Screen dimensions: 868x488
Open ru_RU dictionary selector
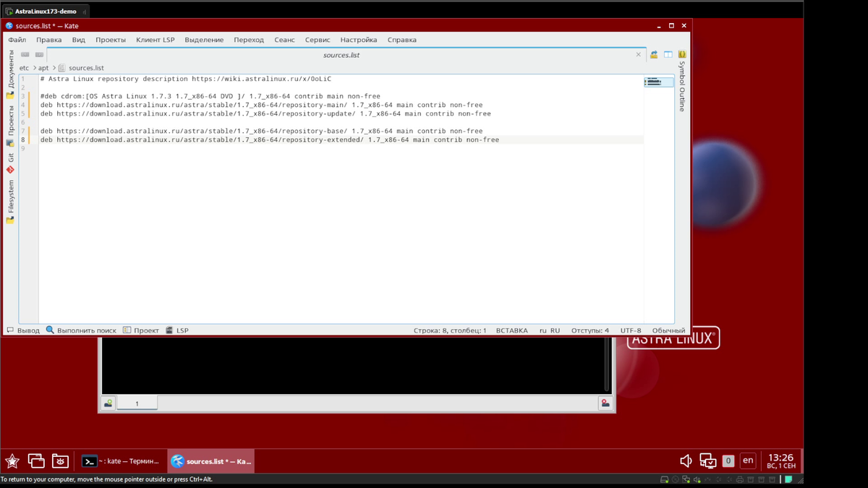[550, 330]
